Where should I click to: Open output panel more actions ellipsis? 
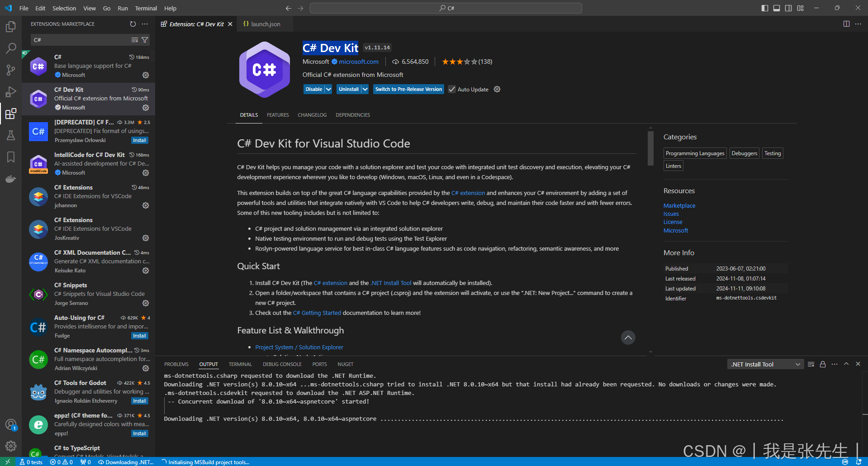pyautogui.click(x=835, y=364)
